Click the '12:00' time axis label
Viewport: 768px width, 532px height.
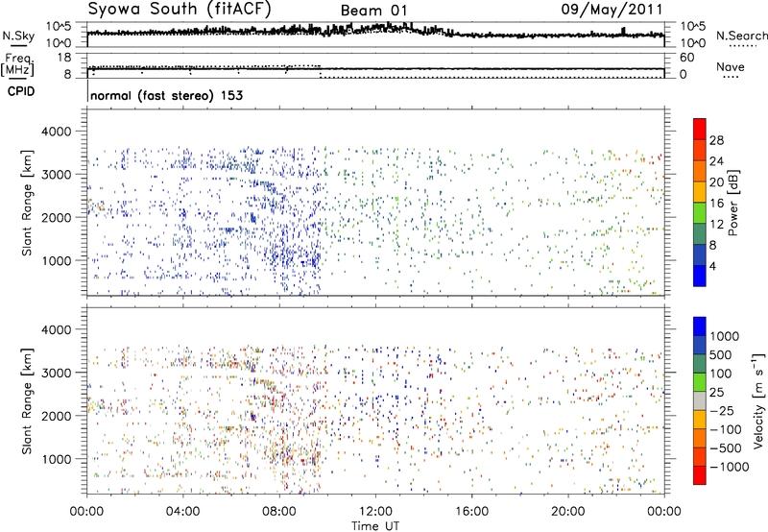click(375, 512)
